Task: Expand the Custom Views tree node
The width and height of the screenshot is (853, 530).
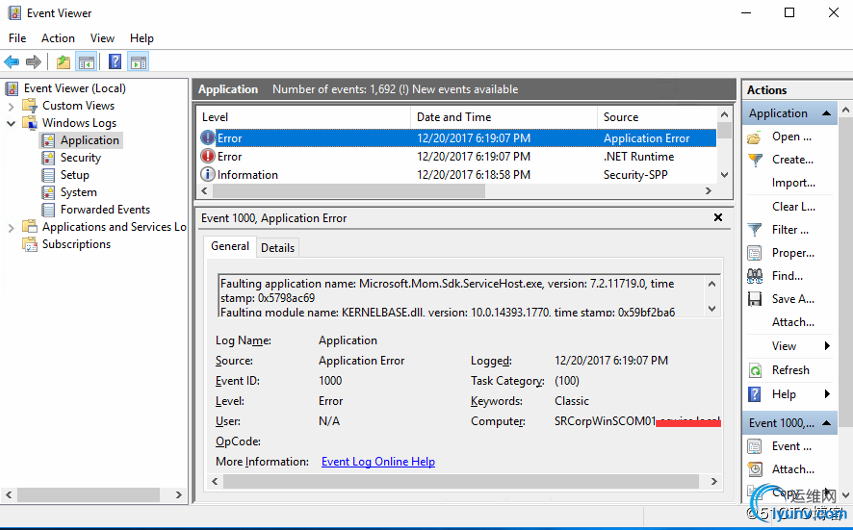Action: click(x=11, y=106)
